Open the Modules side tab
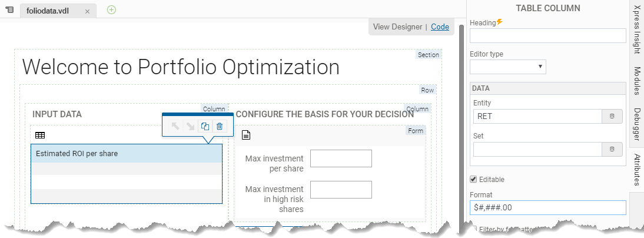 pos(637,81)
